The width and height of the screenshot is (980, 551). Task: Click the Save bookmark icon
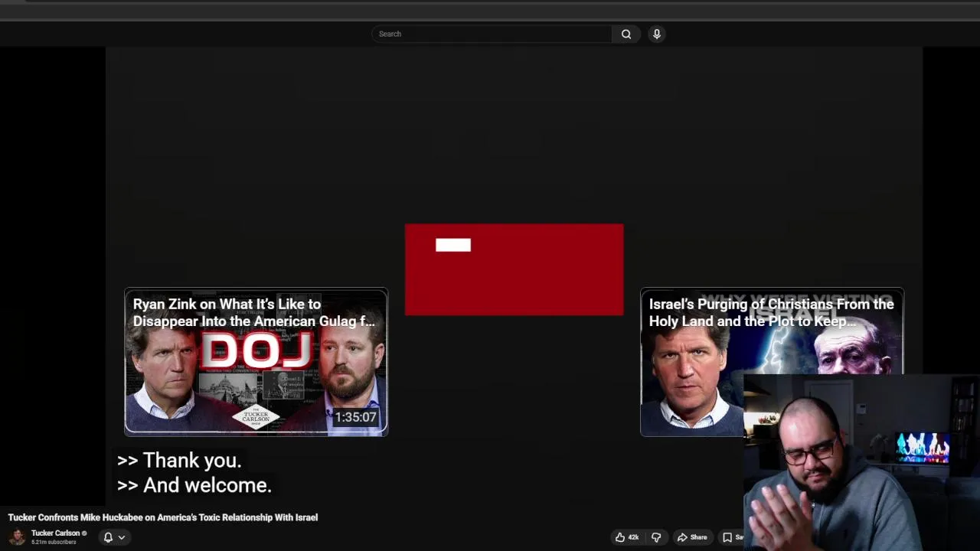(x=727, y=537)
